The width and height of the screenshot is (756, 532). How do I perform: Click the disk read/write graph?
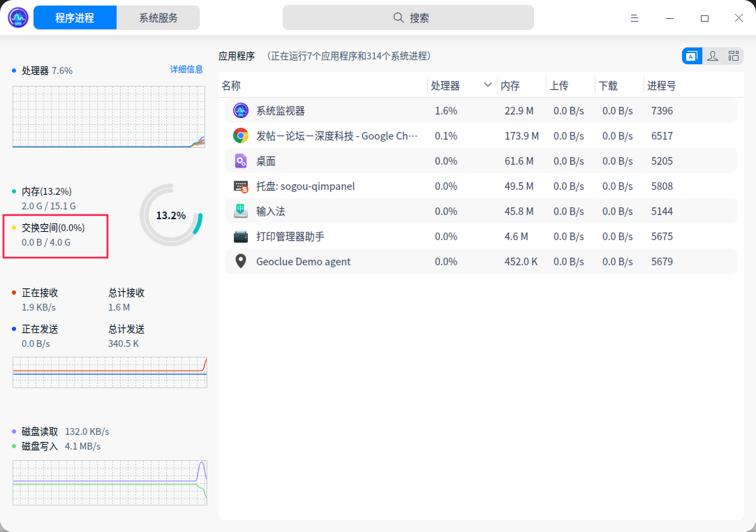(110, 483)
